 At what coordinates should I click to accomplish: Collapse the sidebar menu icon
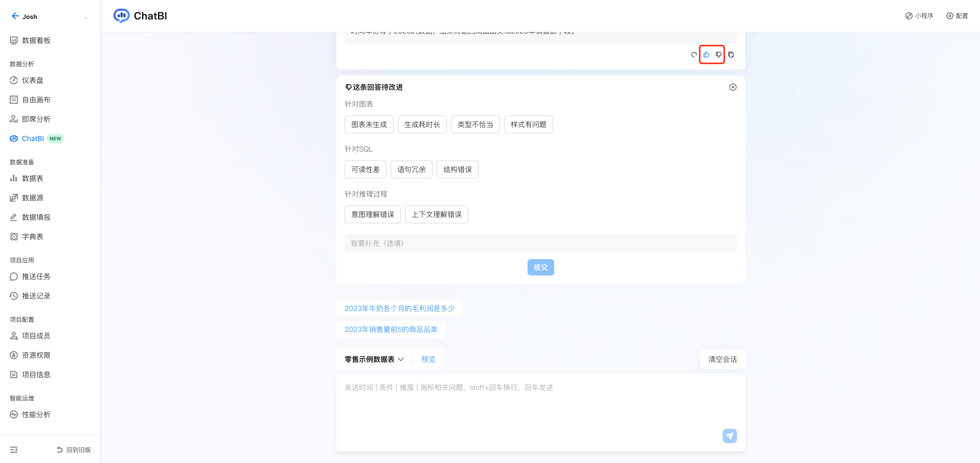click(14, 450)
